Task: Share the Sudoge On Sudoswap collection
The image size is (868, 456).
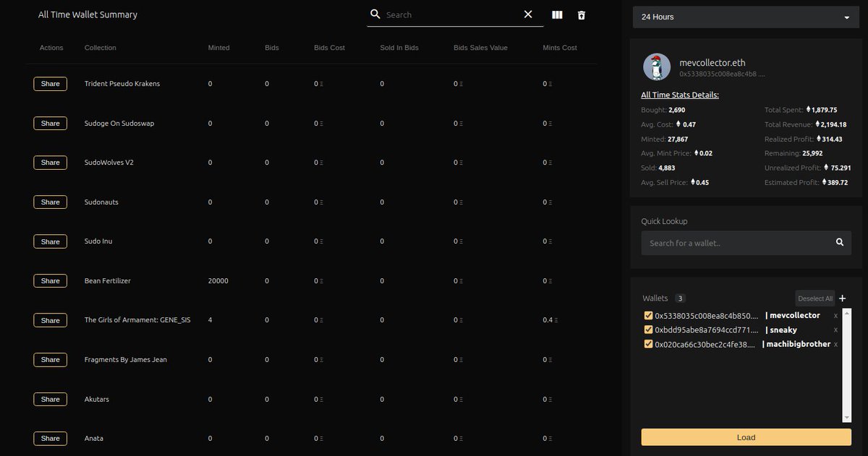Action: (51, 124)
